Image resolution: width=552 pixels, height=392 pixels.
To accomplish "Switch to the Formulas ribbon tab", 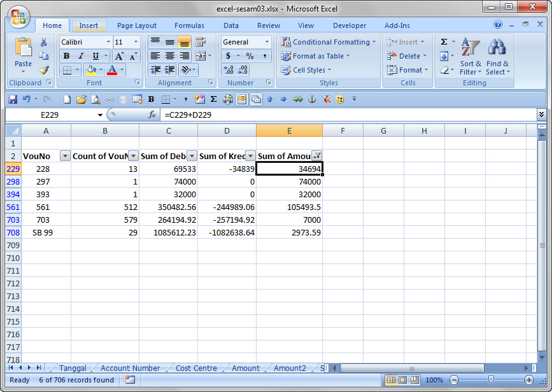I will coord(189,25).
